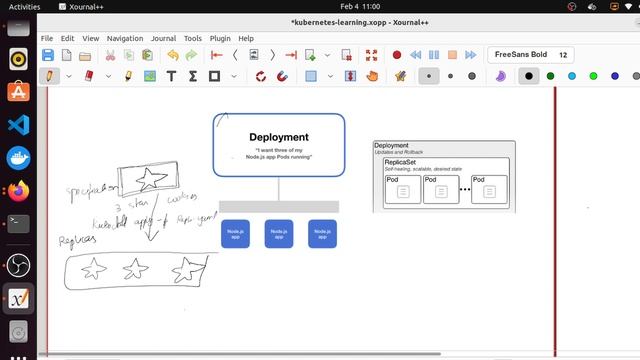
Task: Choose medium line thickness
Action: coord(450,76)
